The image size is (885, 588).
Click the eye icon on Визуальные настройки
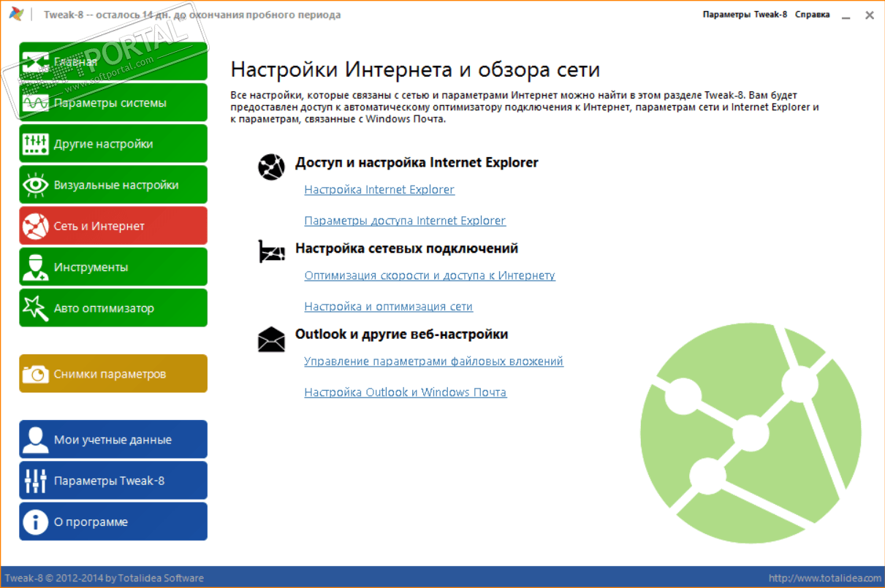[x=36, y=185]
